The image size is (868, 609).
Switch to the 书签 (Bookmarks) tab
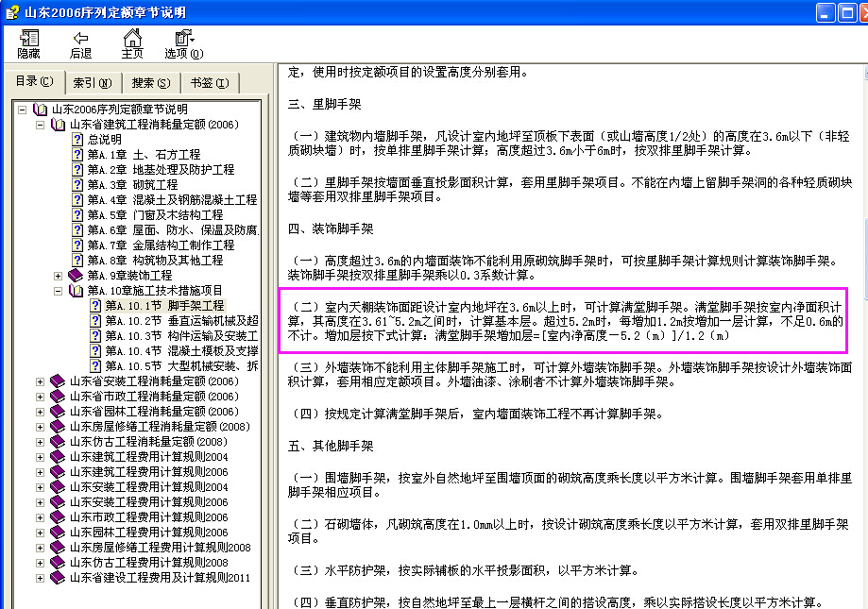pyautogui.click(x=210, y=83)
